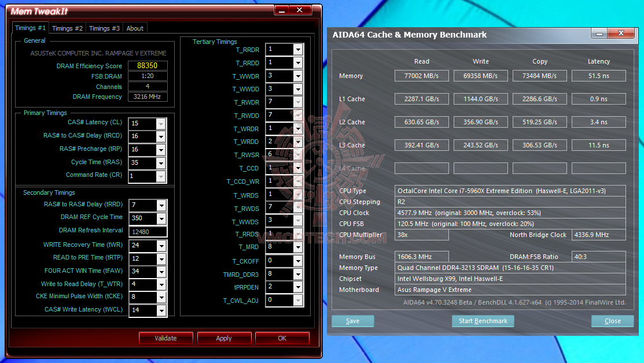Click the L2 Cache Read value 630.65 GB/s
Viewport: 644px width, 363px height.
pyautogui.click(x=421, y=122)
